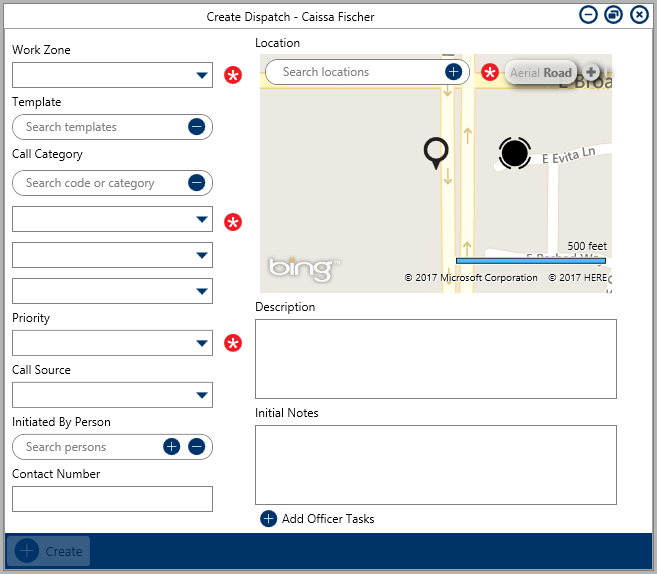Add a person with the plus icon
Image resolution: width=657 pixels, height=574 pixels.
(x=172, y=447)
